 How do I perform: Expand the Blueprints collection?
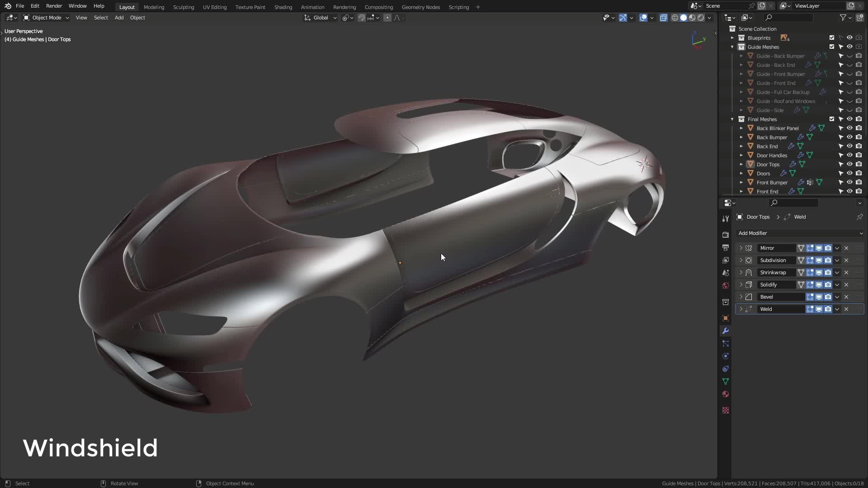[x=732, y=38]
